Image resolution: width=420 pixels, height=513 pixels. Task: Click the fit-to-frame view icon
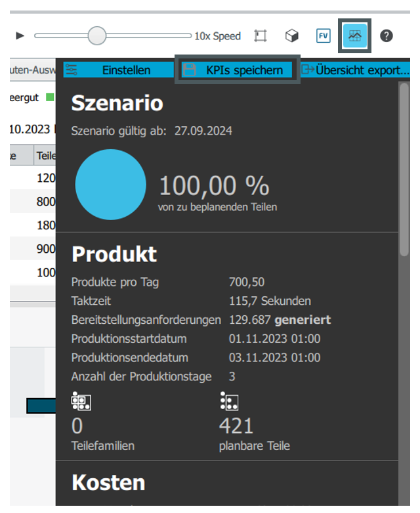(x=261, y=36)
